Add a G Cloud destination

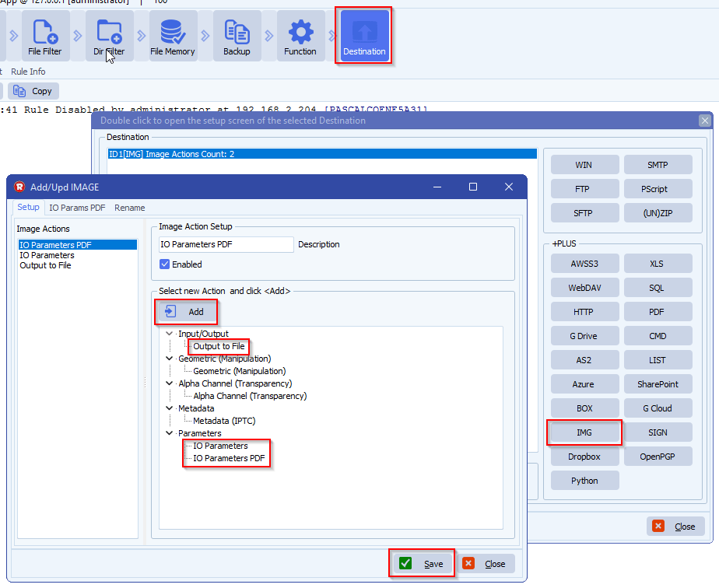658,408
